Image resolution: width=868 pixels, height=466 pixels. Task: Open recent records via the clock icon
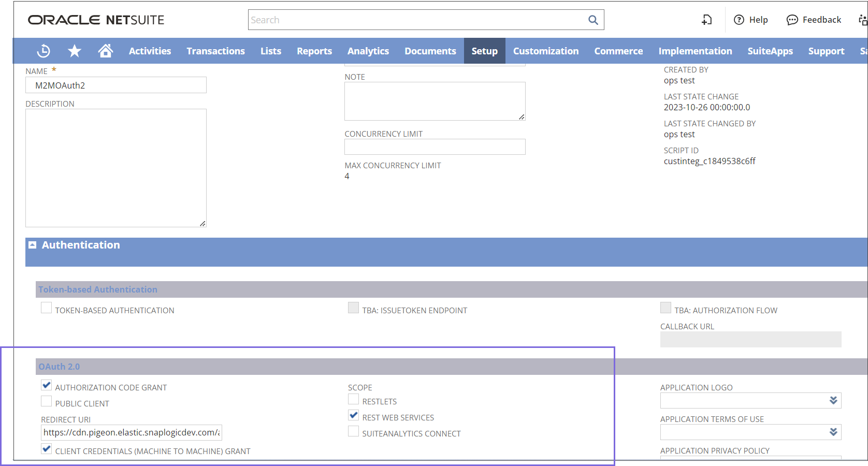(x=44, y=50)
